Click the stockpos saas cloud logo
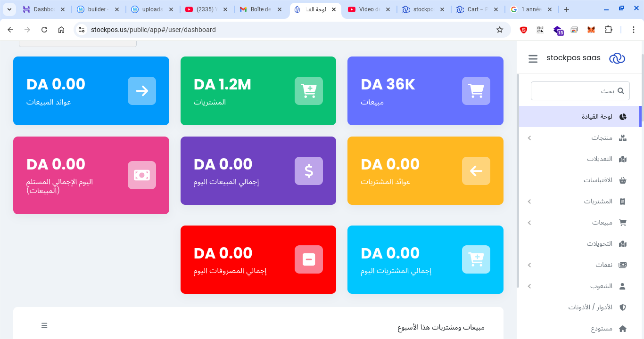 [617, 58]
